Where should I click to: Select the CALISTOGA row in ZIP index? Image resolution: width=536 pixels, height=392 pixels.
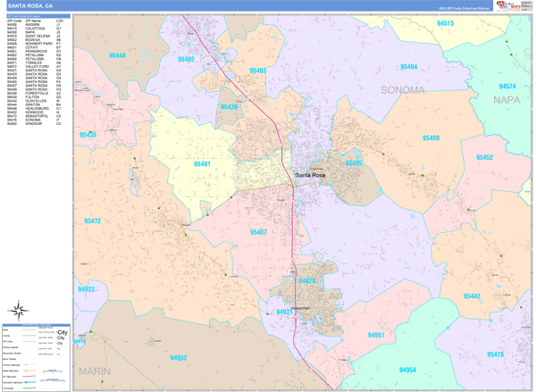(35, 29)
